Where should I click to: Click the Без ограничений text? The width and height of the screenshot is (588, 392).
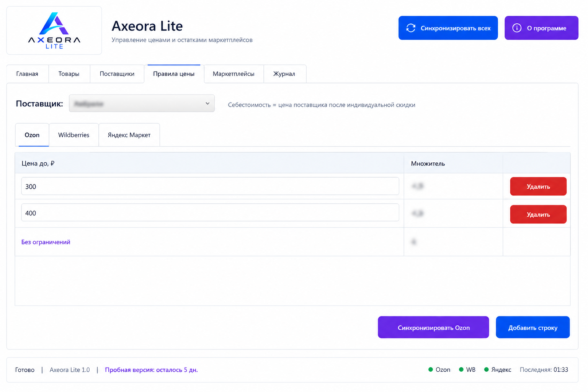pos(46,242)
